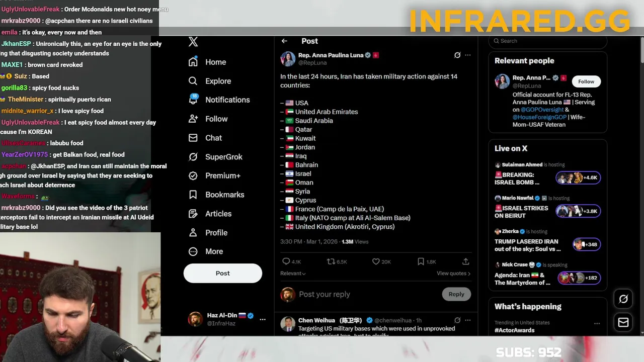Image resolution: width=644 pixels, height=362 pixels.
Task: Open @GOPOversight link in bio
Action: pos(542,110)
